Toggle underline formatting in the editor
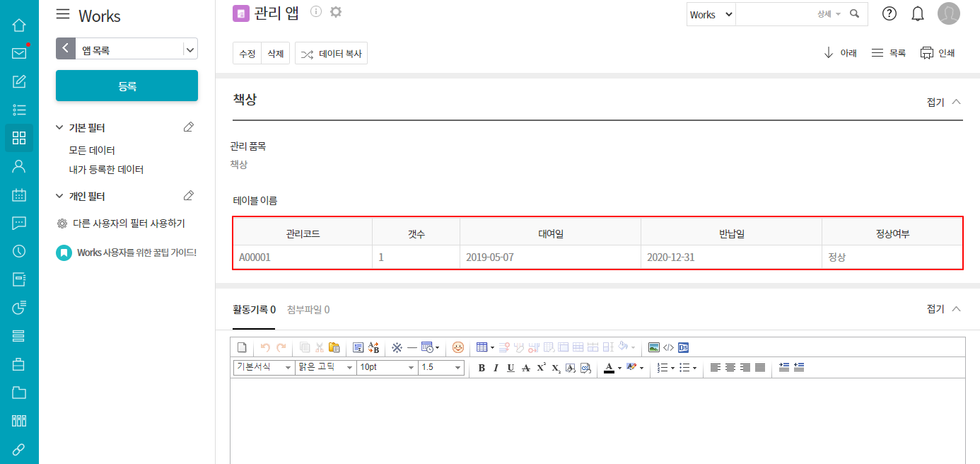Viewport: 980px width, 464px height. coord(511,368)
